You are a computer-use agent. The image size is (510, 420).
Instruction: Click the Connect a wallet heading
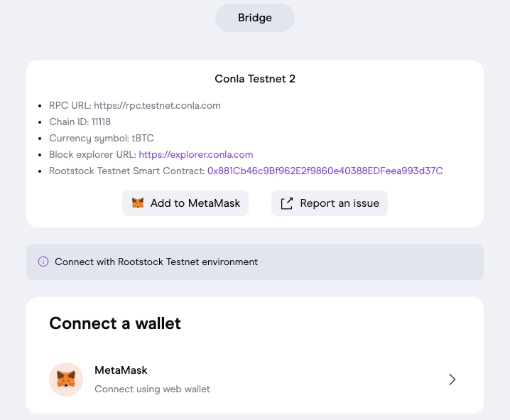115,323
